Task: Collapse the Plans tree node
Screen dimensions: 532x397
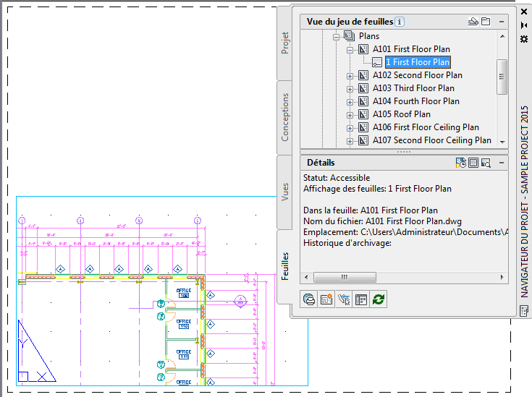Action: click(336, 37)
